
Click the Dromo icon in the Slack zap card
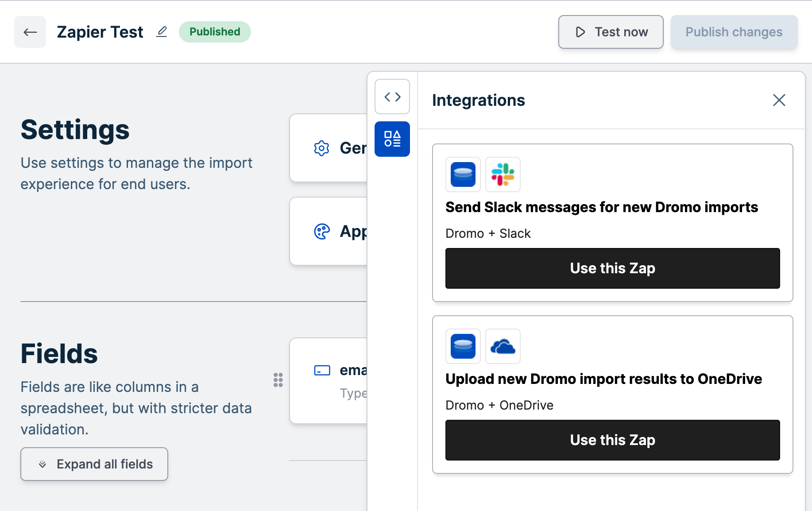(x=463, y=174)
